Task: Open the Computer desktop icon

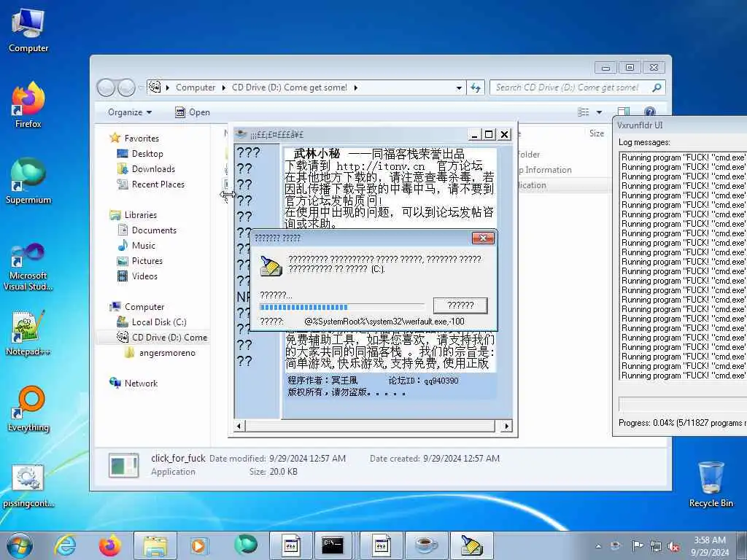Action: coord(28,31)
